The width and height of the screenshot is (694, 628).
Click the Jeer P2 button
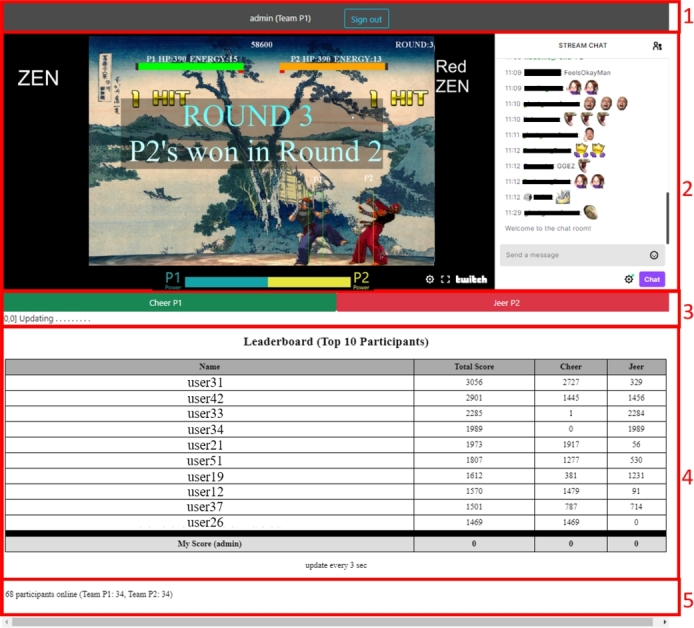(x=502, y=303)
